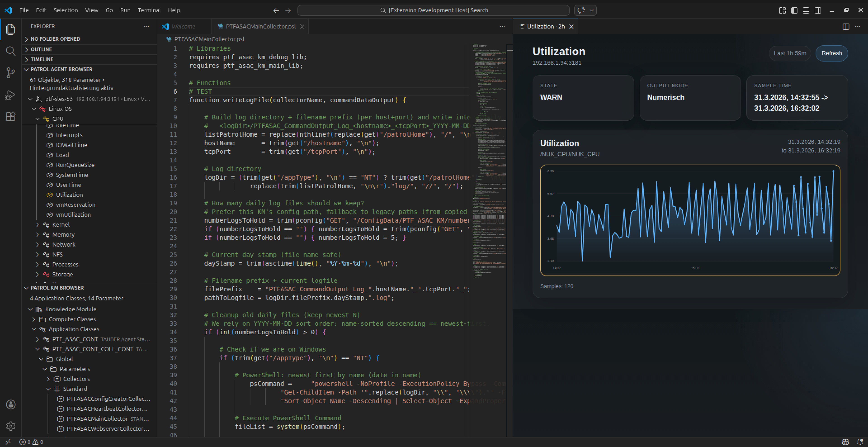Close the Utilization 2h tab
The image size is (868, 447).
point(571,27)
